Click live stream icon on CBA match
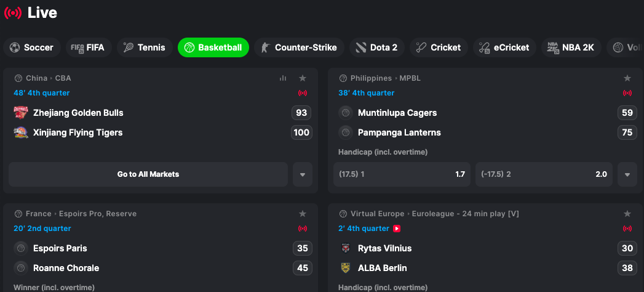This screenshot has height=292, width=644. point(303,93)
